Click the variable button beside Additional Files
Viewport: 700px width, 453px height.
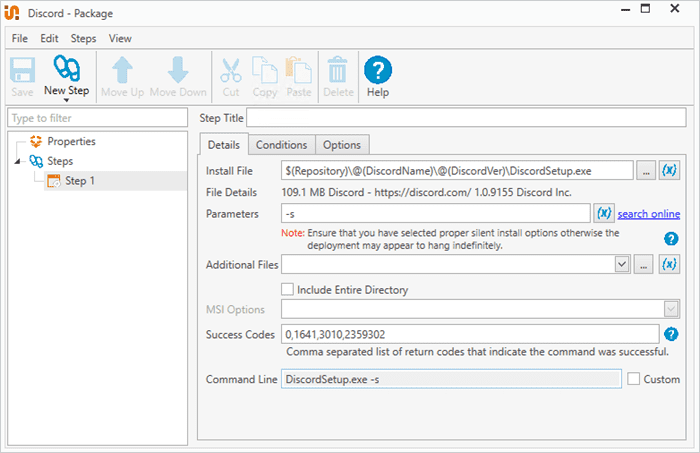tap(669, 264)
